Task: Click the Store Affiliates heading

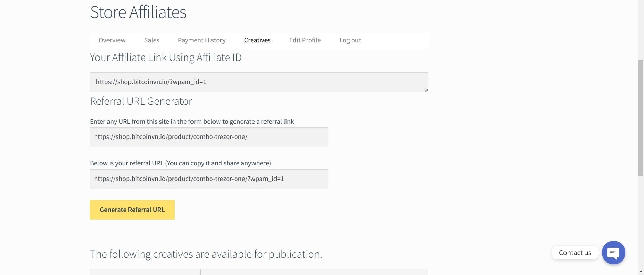Action: click(138, 12)
